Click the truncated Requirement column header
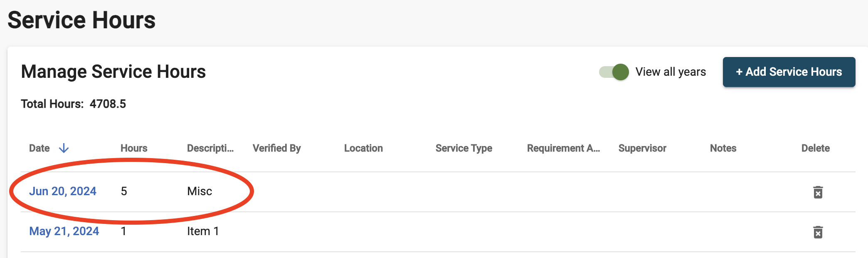Image resolution: width=868 pixels, height=258 pixels. 563,148
